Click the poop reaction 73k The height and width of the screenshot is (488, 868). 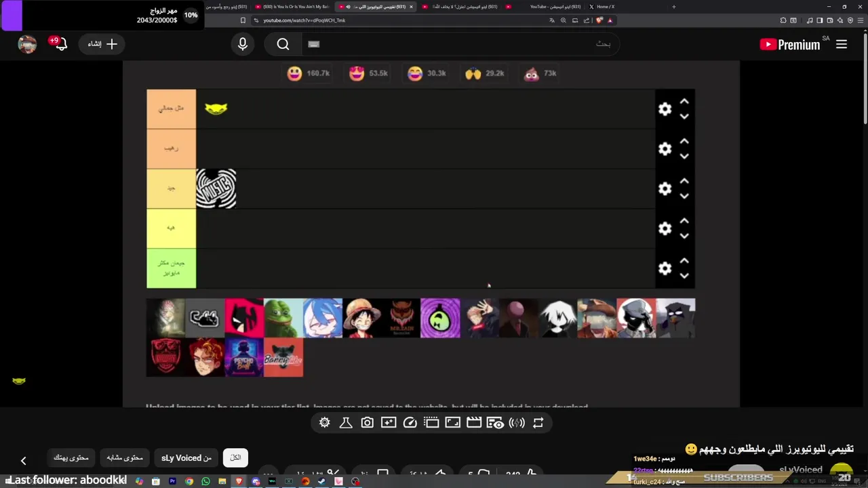tap(540, 73)
